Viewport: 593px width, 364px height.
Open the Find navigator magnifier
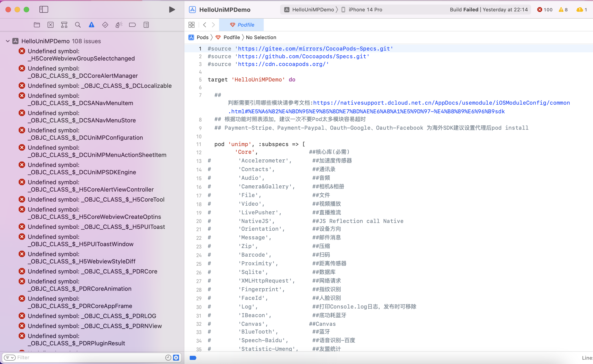(78, 25)
